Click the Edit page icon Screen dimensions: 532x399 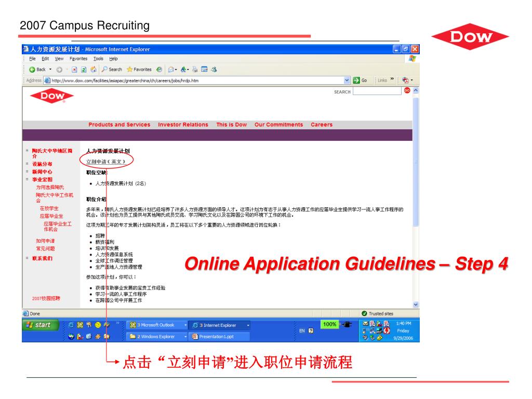[x=204, y=70]
